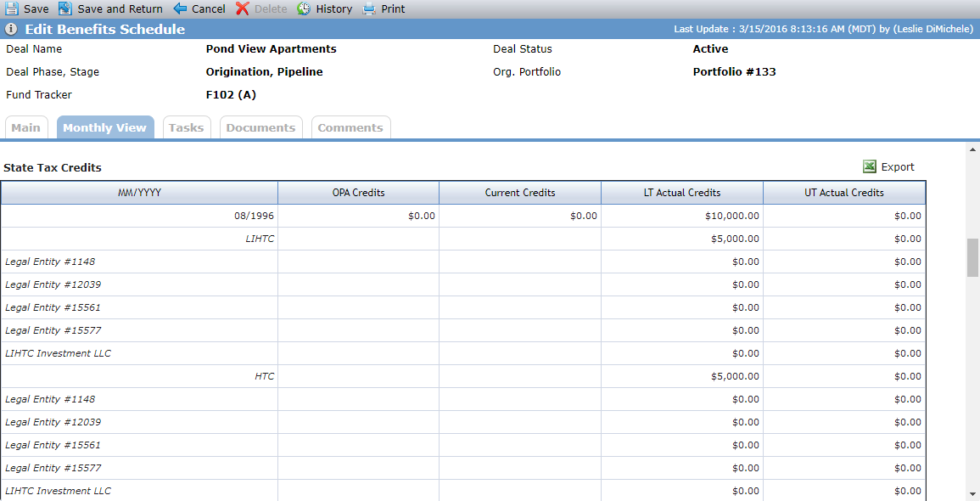
Task: Cancel editing the benefits schedule
Action: click(x=209, y=8)
